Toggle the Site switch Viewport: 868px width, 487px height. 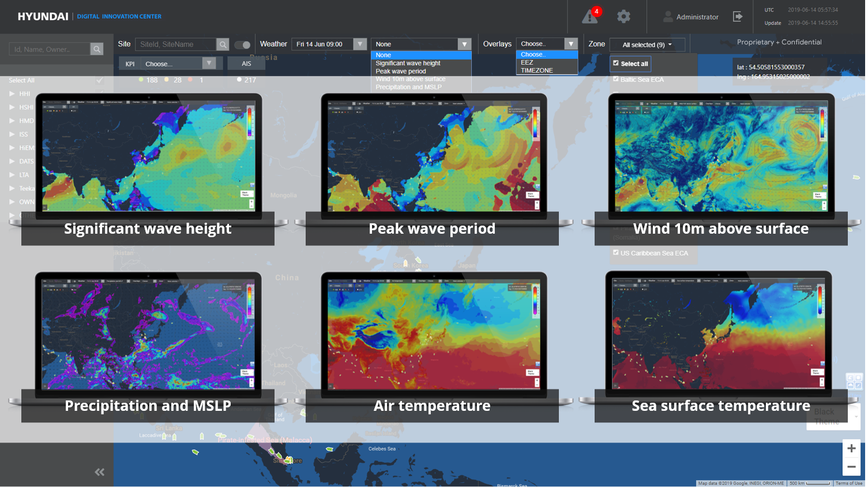(243, 44)
